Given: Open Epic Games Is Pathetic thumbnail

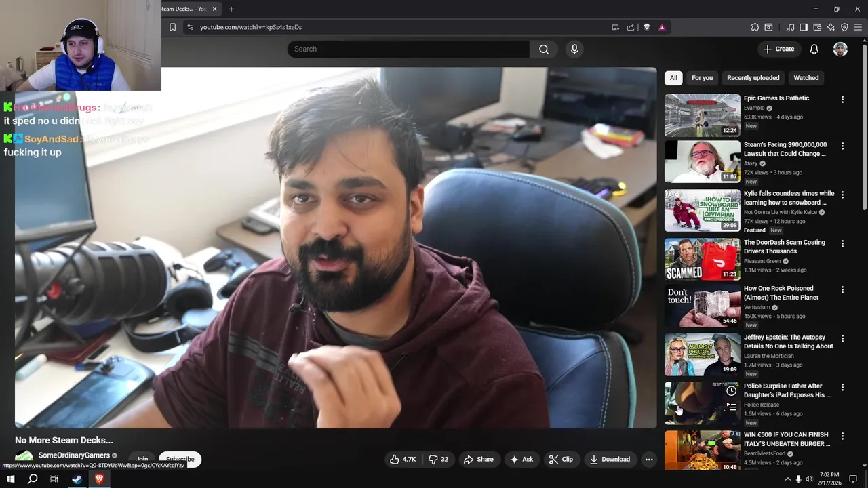Looking at the screenshot, I should point(702,115).
